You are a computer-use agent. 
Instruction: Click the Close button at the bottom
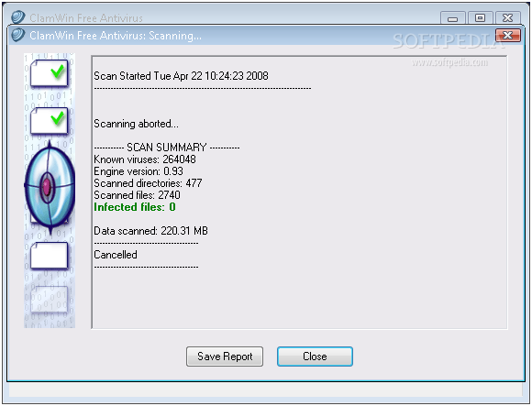click(315, 357)
